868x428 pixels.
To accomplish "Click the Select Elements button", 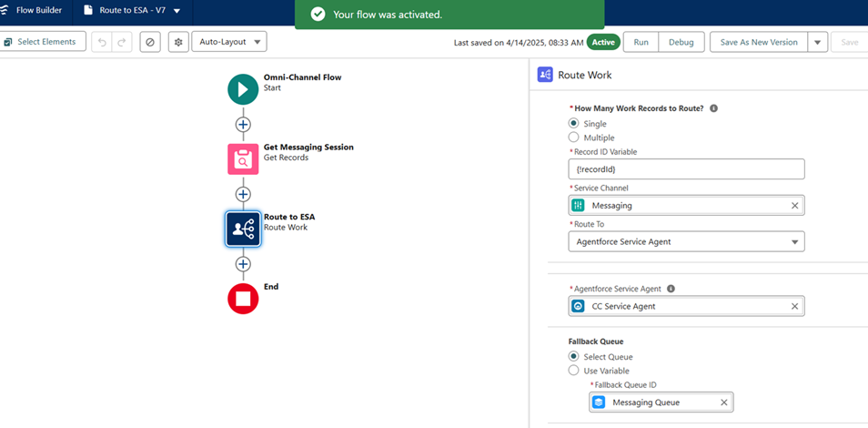I will [x=43, y=42].
